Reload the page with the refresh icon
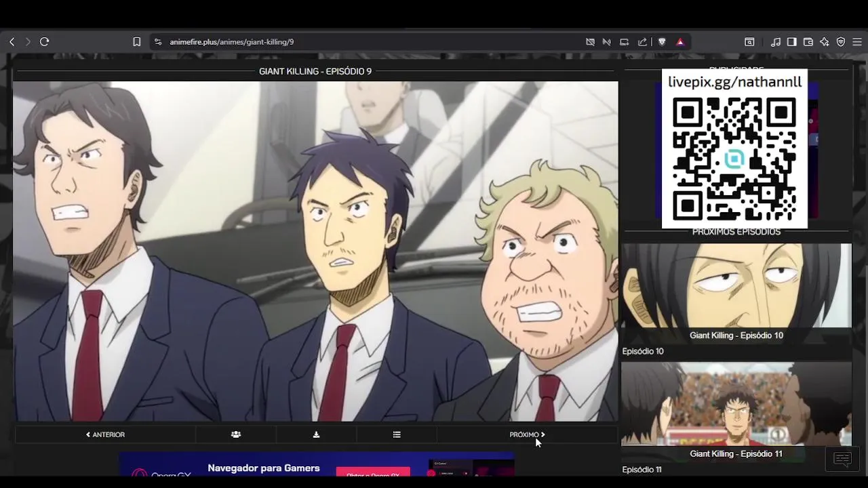Viewport: 868px width, 488px height. coord(45,42)
